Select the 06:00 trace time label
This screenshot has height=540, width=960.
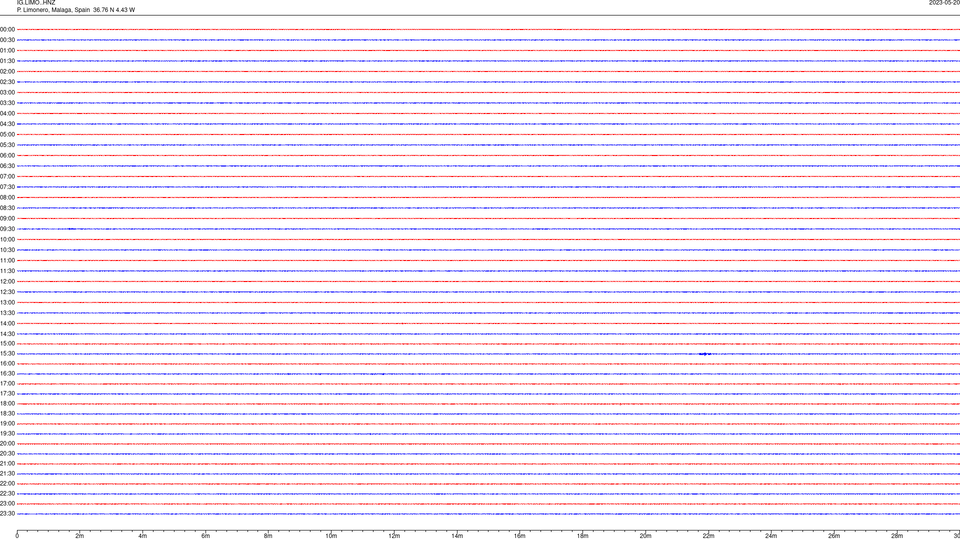coord(7,156)
